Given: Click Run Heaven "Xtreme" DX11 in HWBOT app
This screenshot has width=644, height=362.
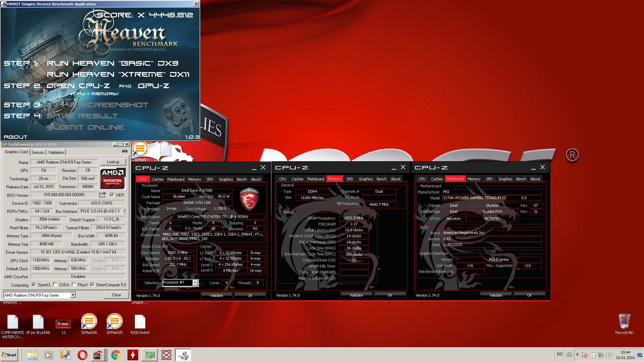Looking at the screenshot, I should point(118,74).
